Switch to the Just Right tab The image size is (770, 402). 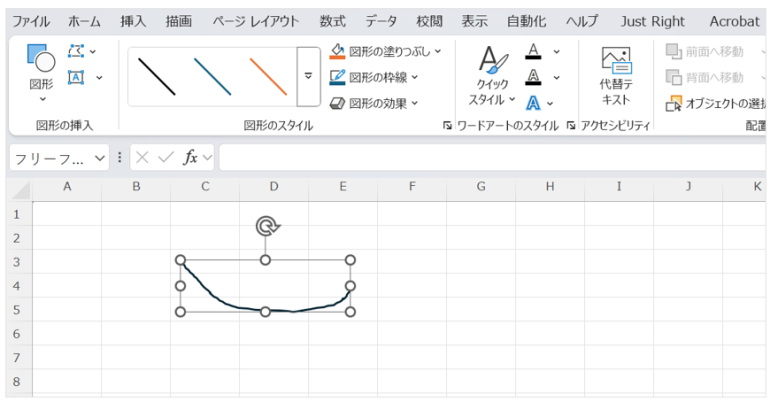pos(653,22)
